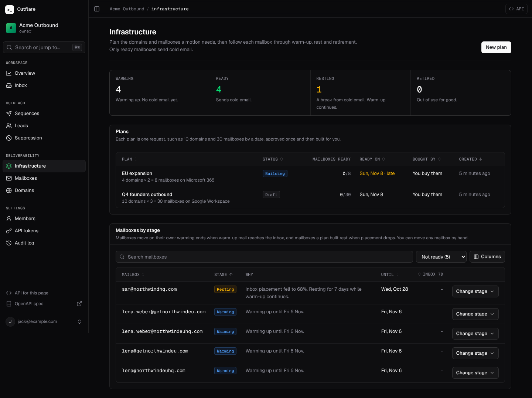This screenshot has height=398, width=532.
Task: Expand Change stage for sam@northwindhq.com
Action: pyautogui.click(x=475, y=291)
